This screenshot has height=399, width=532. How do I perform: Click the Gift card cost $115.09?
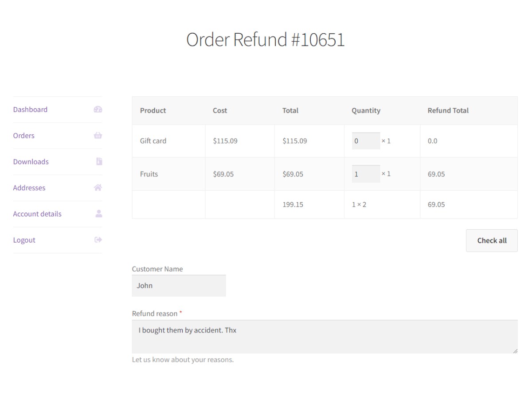tap(225, 141)
